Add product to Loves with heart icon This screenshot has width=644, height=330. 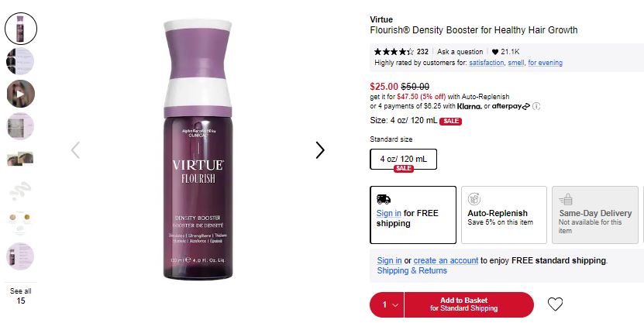click(x=555, y=304)
